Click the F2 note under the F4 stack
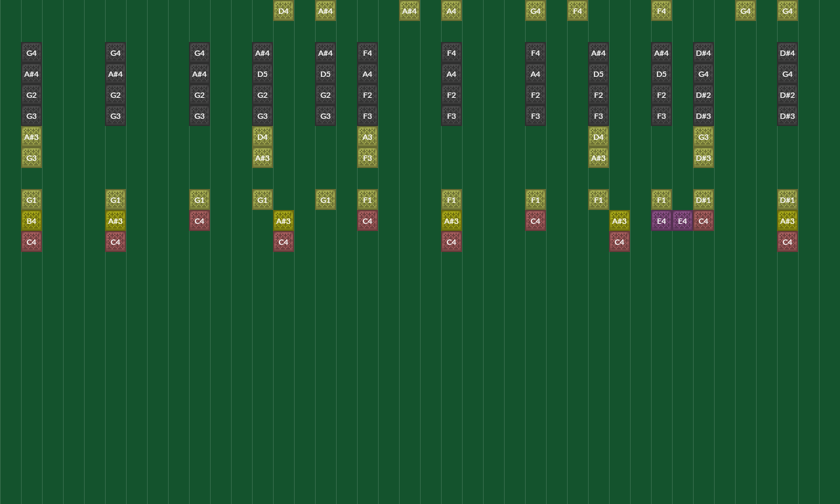Image resolution: width=840 pixels, height=504 pixels. pos(367,94)
